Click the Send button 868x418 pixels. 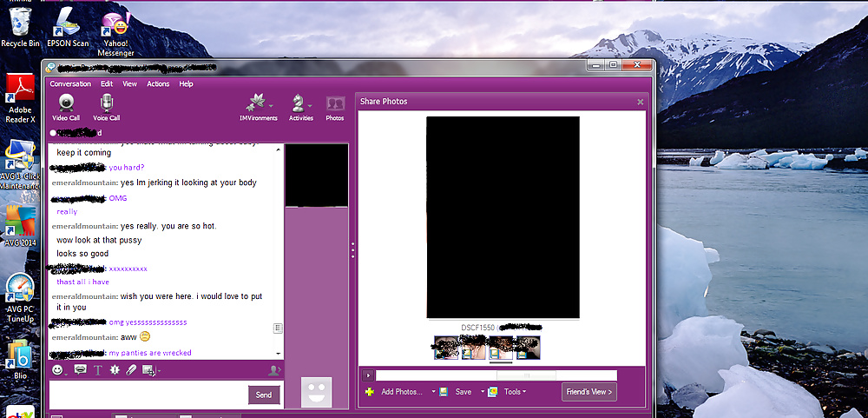(x=264, y=395)
